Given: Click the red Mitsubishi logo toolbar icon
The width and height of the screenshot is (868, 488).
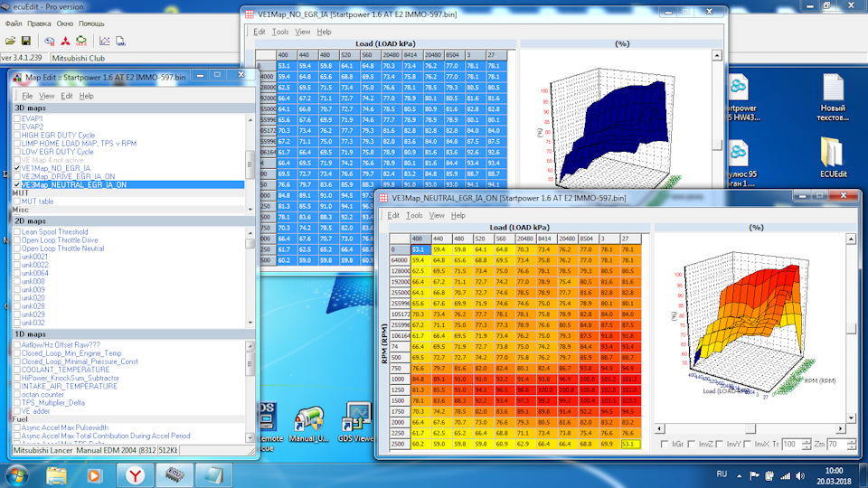Looking at the screenshot, I should pyautogui.click(x=64, y=41).
